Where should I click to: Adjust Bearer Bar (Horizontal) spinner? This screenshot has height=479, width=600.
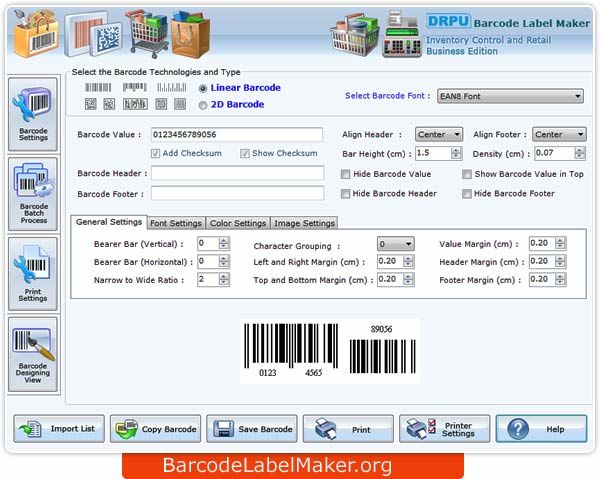click(x=224, y=261)
